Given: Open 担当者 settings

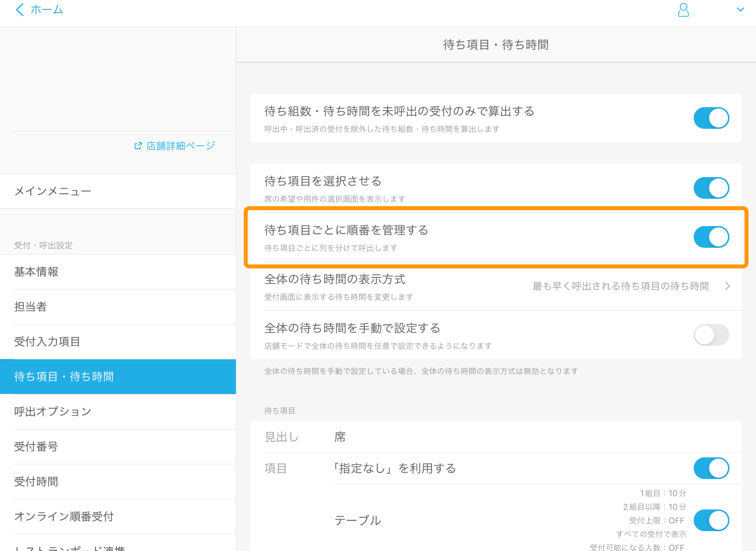Looking at the screenshot, I should (x=118, y=307).
